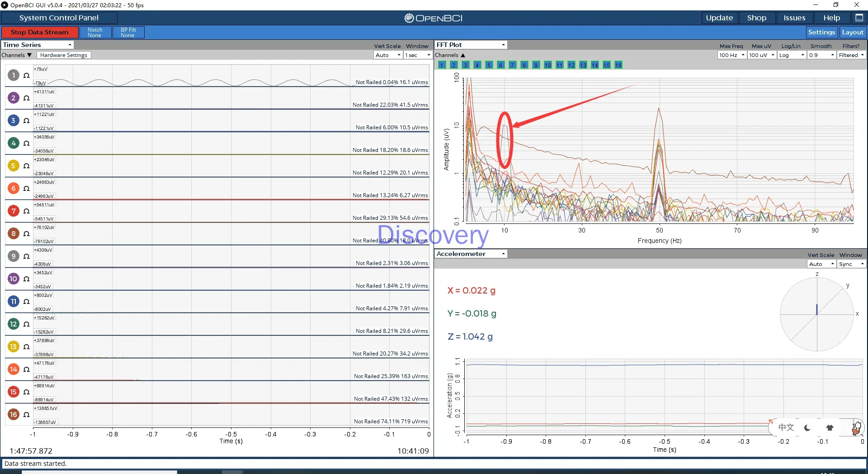This screenshot has height=474, width=868.
Task: Open FFT Max uV 100 uV dropdown
Action: [x=762, y=55]
